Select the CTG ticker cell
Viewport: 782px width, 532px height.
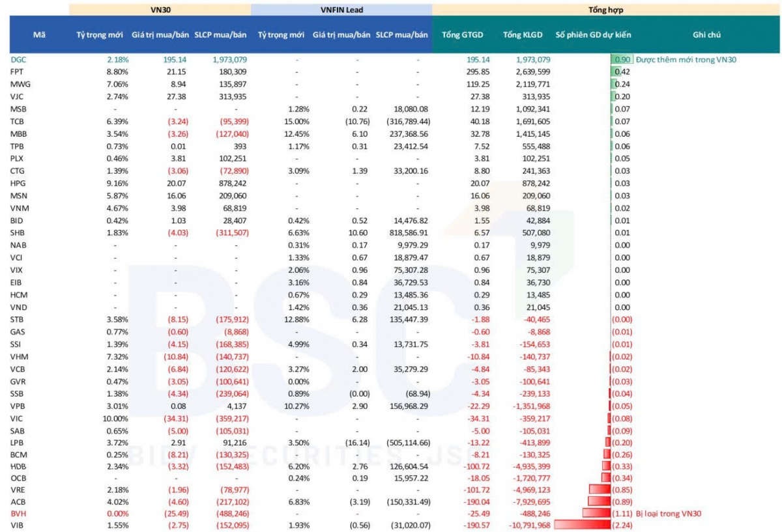pyautogui.click(x=18, y=171)
